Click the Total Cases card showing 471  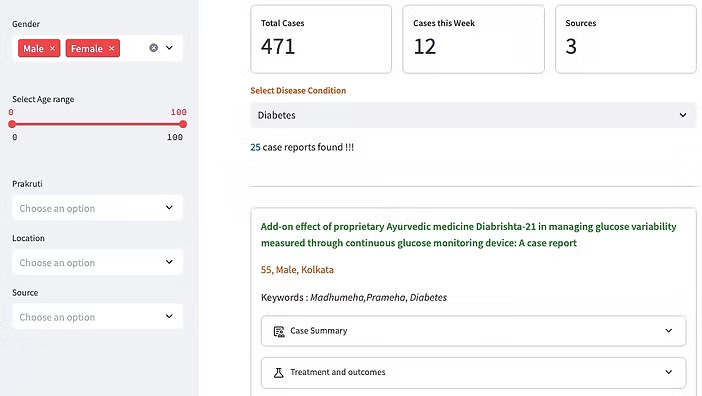pyautogui.click(x=321, y=39)
